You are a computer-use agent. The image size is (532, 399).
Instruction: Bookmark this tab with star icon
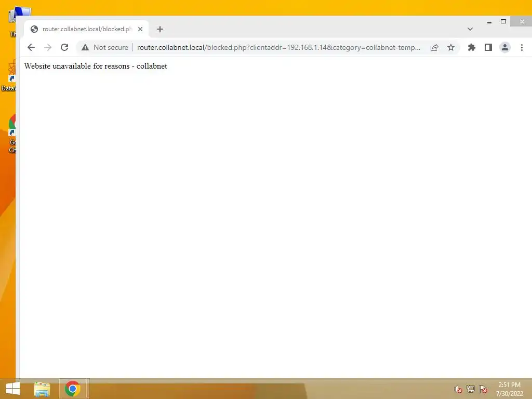(451, 47)
